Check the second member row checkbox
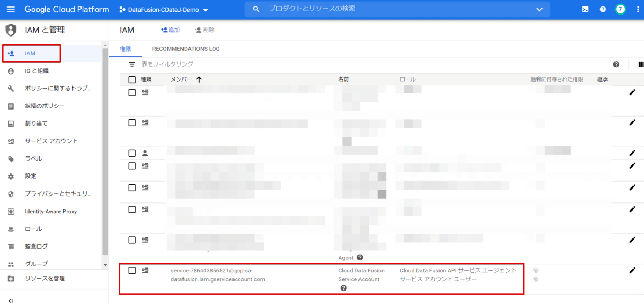The image size is (644, 304). pyautogui.click(x=132, y=122)
